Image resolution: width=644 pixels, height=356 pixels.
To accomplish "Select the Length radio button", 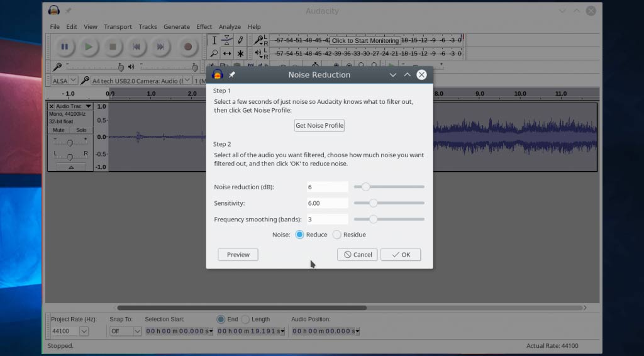I will [x=245, y=319].
